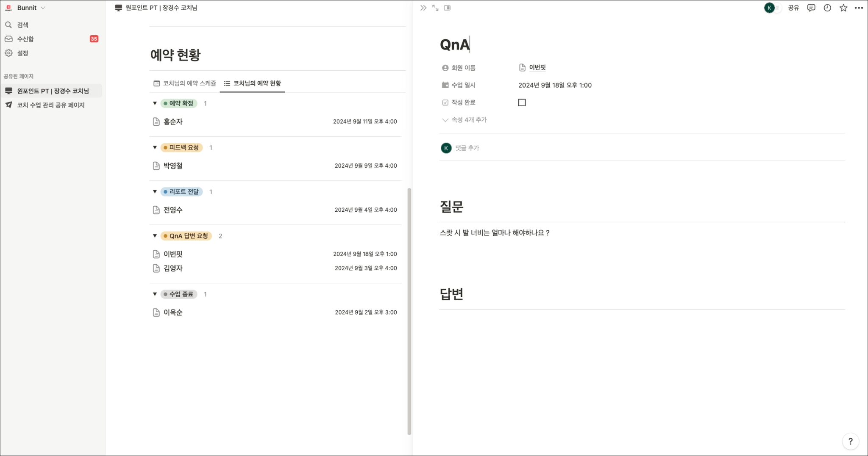Open the three-dot more options menu

(x=859, y=8)
